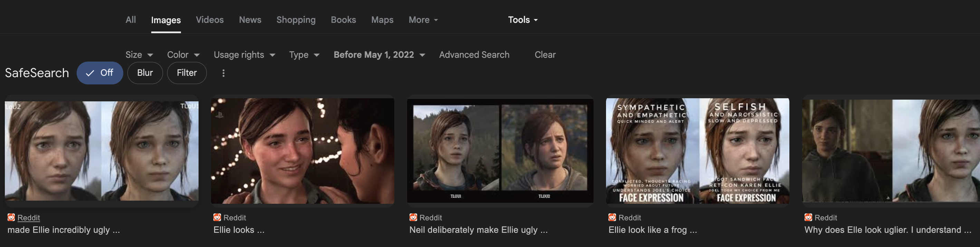Viewport: 980px width, 247px height.
Task: Open SafeSearch more options menu
Action: point(223,73)
